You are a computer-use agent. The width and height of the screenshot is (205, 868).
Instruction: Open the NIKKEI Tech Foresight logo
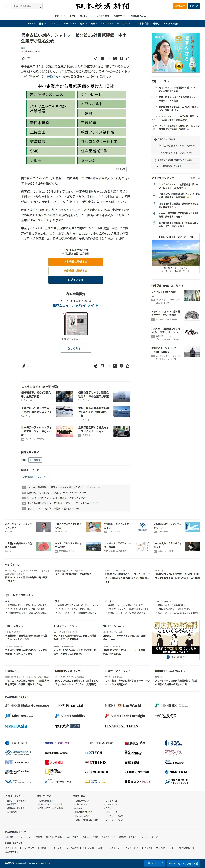[125, 716]
